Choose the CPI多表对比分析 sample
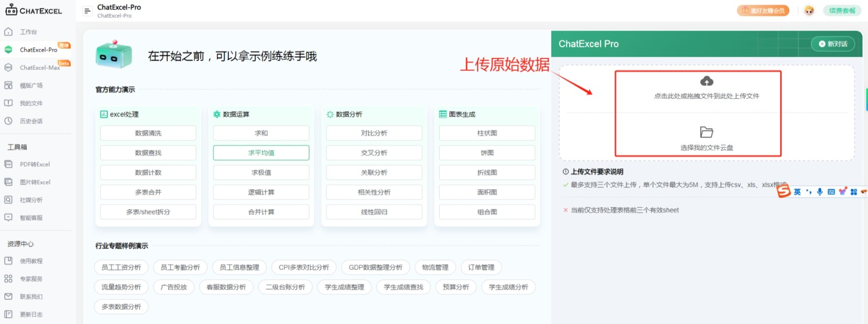 point(304,267)
